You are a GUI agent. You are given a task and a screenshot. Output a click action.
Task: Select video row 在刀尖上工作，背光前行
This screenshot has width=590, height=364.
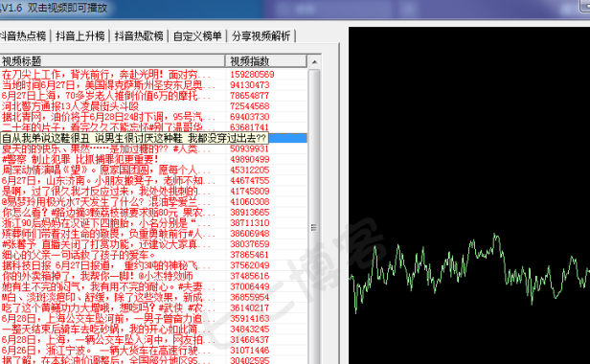153,74
